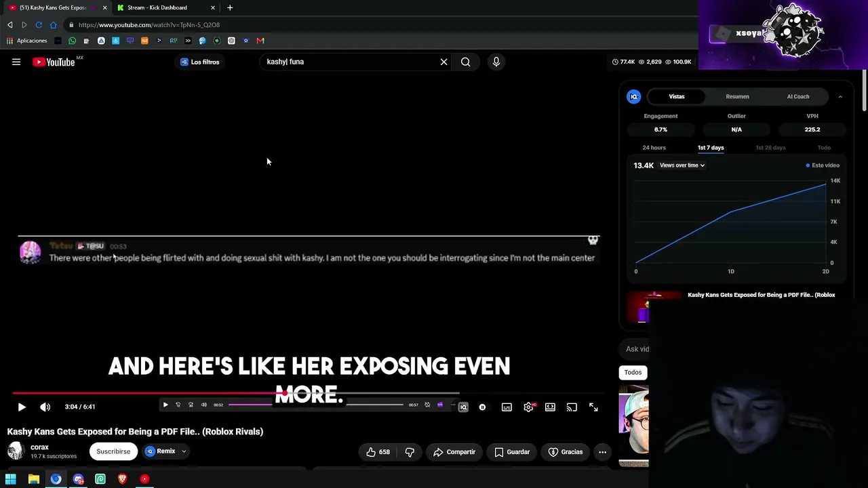Viewport: 868px width, 488px height.
Task: Select the Todos filter chip
Action: [633, 372]
